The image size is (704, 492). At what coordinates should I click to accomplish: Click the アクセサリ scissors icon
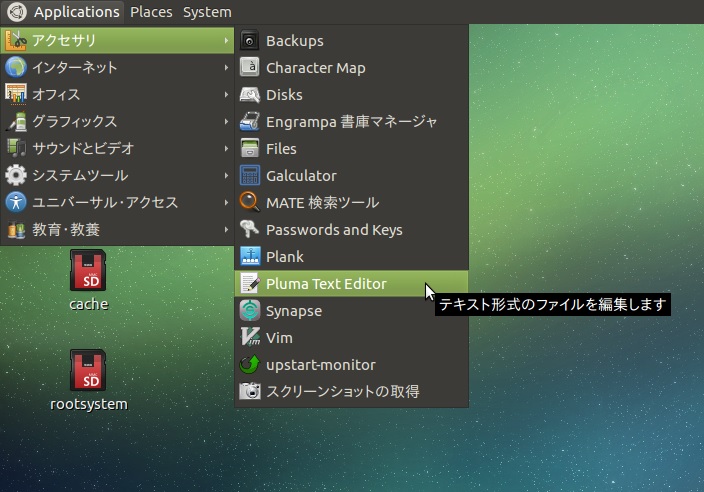tap(16, 40)
